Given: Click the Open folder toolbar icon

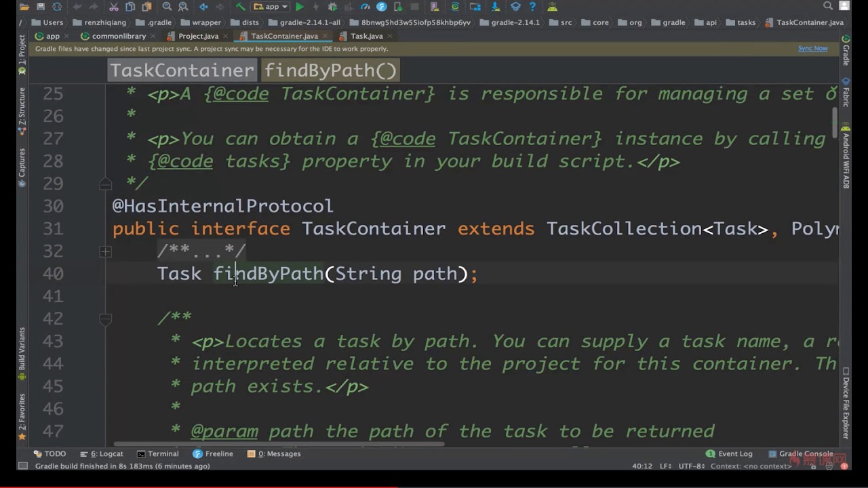Looking at the screenshot, I should click(x=25, y=7).
